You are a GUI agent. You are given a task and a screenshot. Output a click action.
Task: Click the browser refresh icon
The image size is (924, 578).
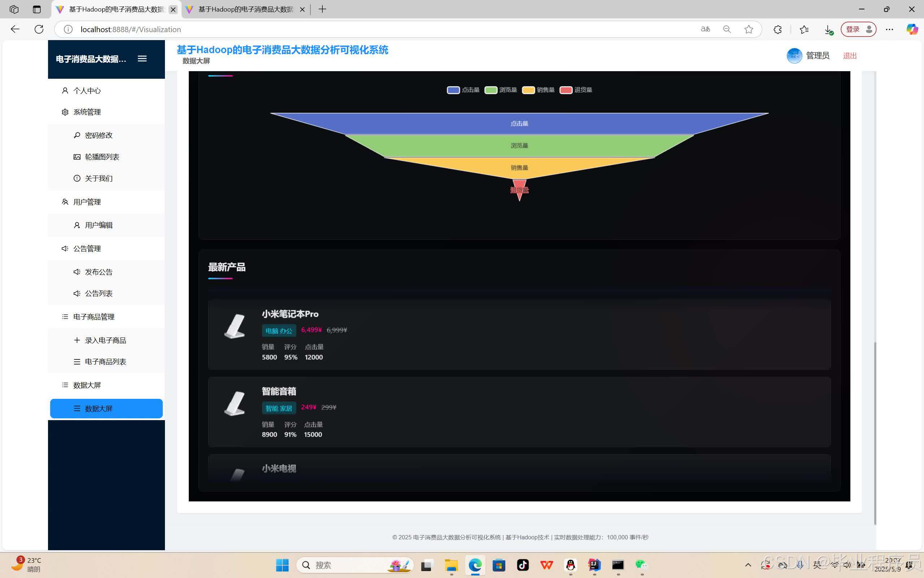pos(39,29)
